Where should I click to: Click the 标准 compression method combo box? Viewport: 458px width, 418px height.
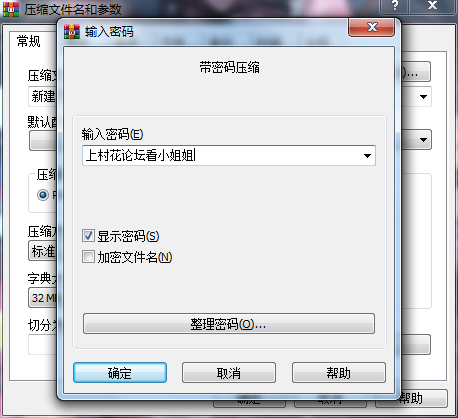click(43, 251)
